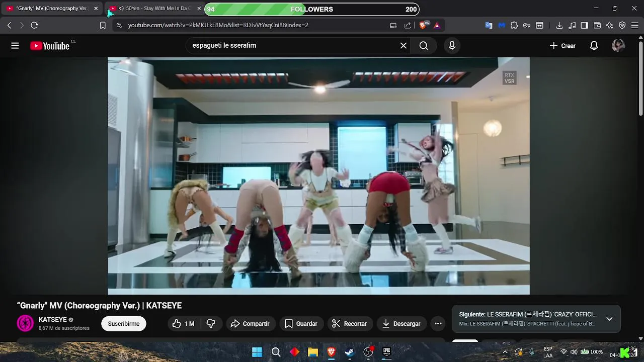644x362 pixels.
Task: Toggle the browser sidebar panel
Action: (584, 25)
